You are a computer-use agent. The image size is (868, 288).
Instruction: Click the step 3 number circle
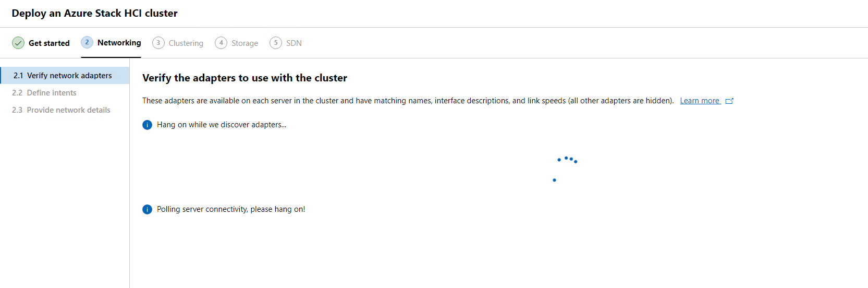[x=158, y=43]
